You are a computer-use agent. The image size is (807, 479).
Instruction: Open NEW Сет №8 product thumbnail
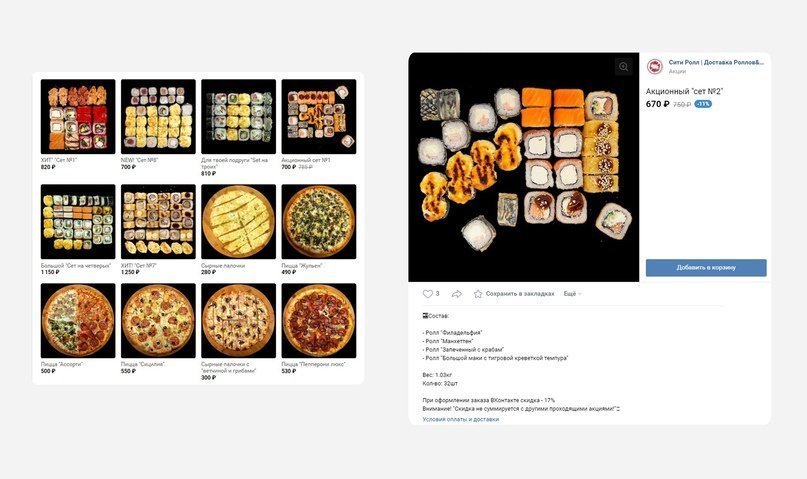click(x=158, y=116)
